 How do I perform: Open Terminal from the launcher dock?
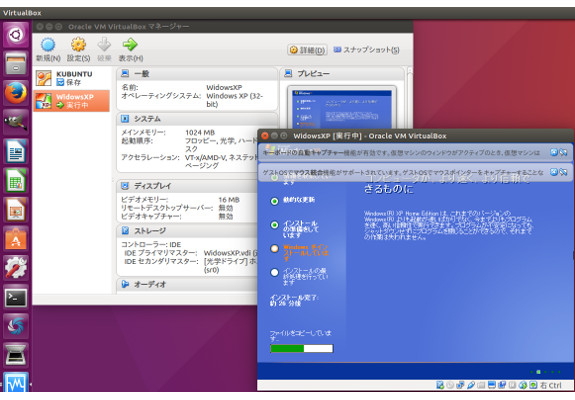[16, 298]
